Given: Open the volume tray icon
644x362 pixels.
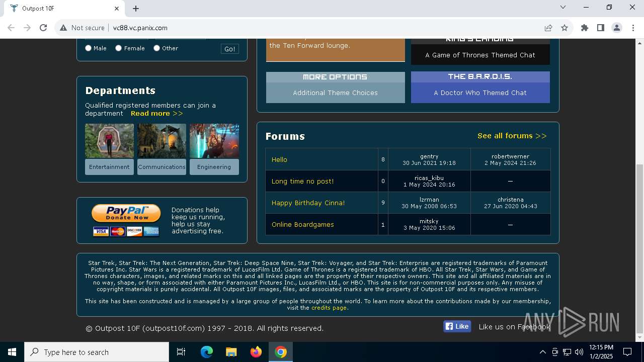Looking at the screenshot, I should [579, 352].
